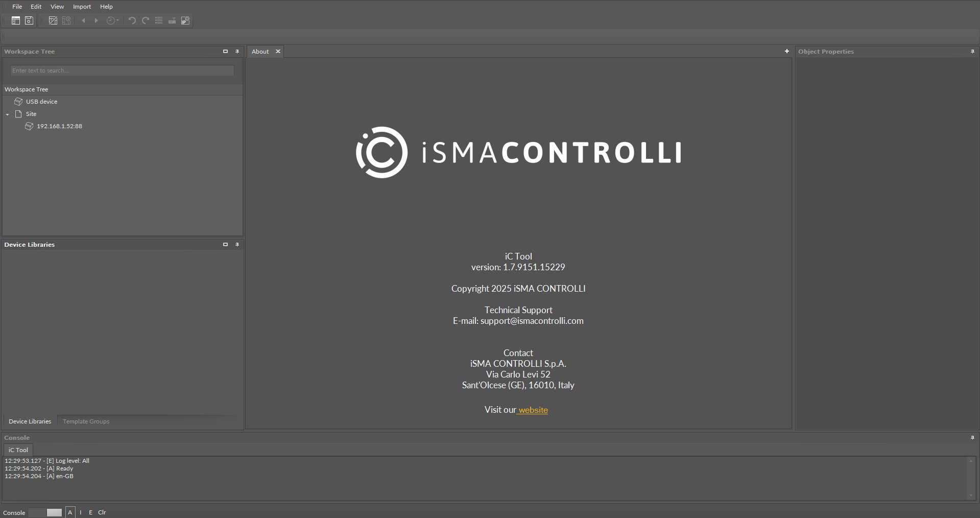
Task: Click the workspace layout toolbar icon
Action: [16, 20]
